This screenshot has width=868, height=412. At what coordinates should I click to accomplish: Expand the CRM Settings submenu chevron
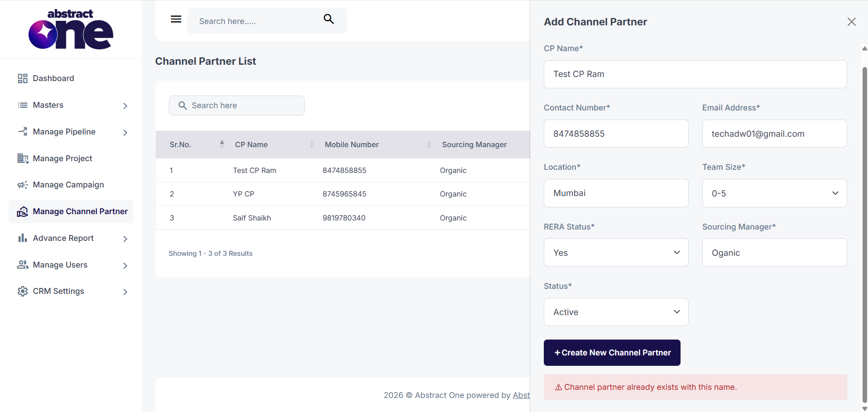tap(125, 292)
